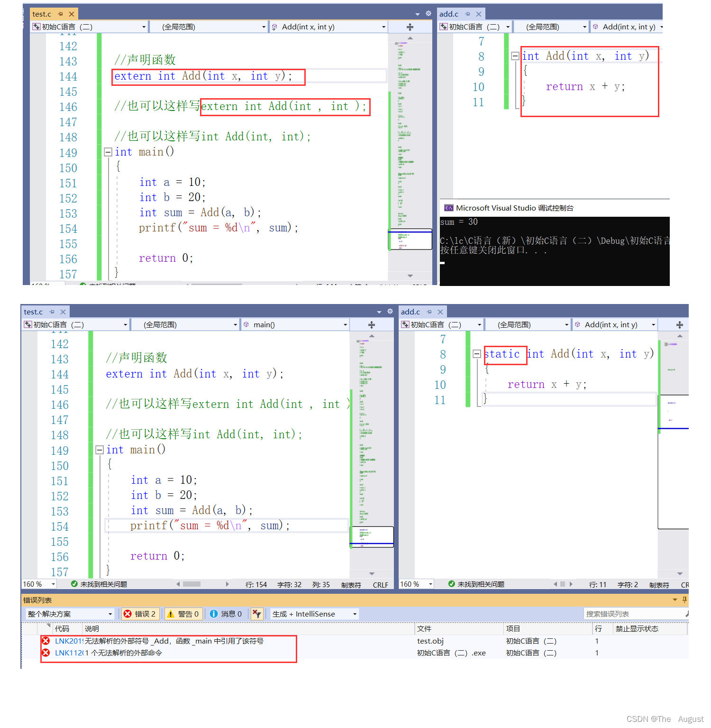Click split-editor icon in upper test.c navigation bar

[410, 27]
